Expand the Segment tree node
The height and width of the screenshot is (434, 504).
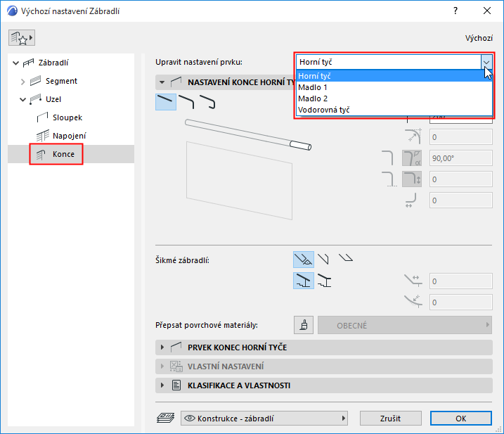click(x=22, y=82)
